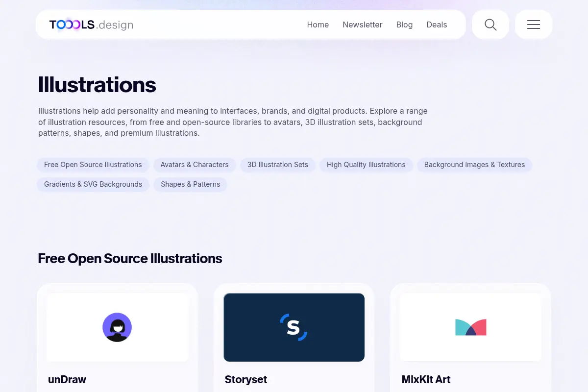Open the MixKit Art card title
This screenshot has height=392, width=588.
(x=426, y=379)
